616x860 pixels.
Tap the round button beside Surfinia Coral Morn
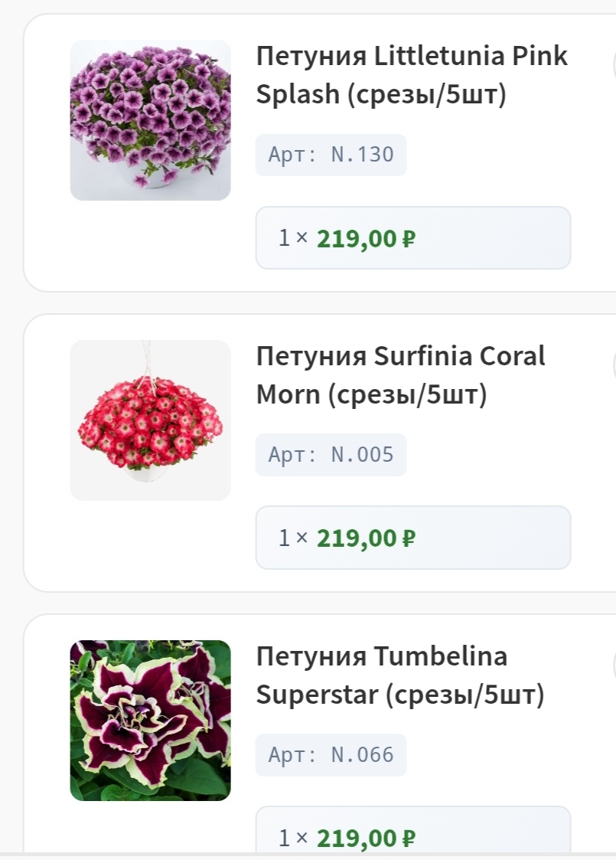613,366
